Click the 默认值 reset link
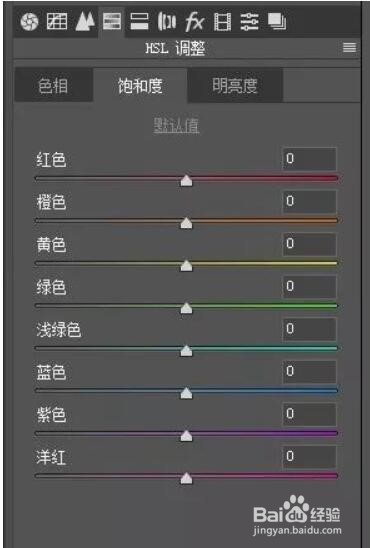Viewport: 370px width, 548px height. pyautogui.click(x=176, y=125)
